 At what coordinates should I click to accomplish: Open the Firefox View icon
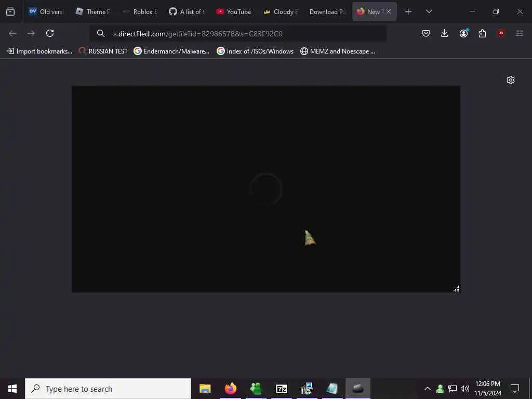click(10, 11)
